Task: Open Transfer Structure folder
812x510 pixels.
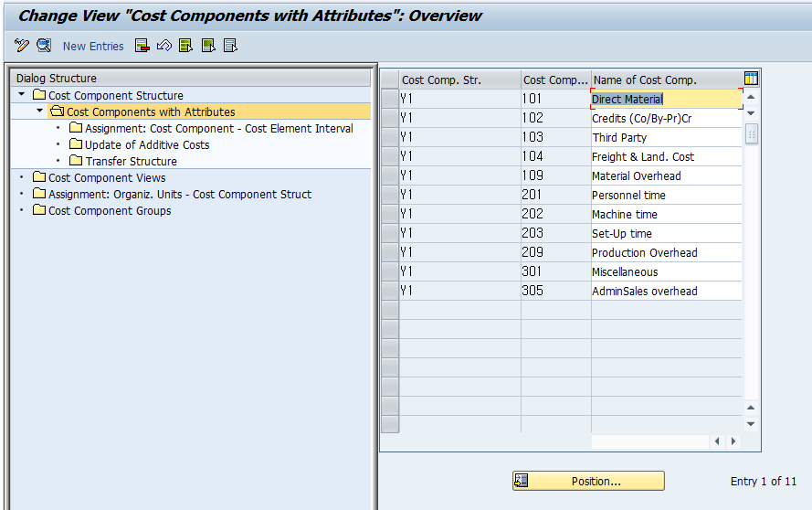Action: (123, 162)
